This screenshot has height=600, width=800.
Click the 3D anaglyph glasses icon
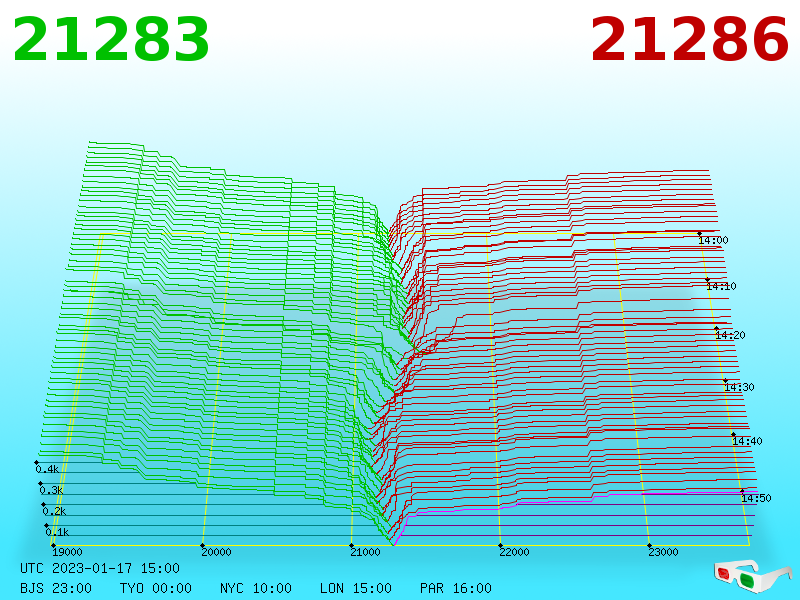tap(752, 576)
